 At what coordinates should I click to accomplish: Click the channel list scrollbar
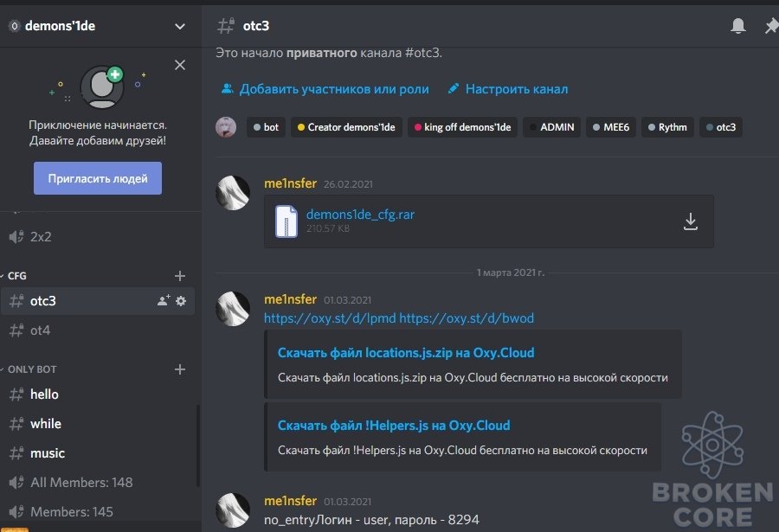198,445
